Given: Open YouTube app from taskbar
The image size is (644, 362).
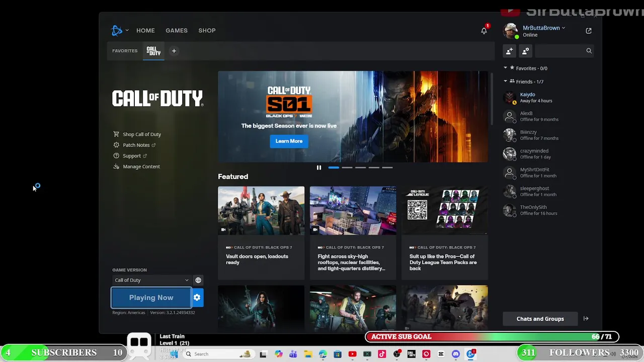Looking at the screenshot, I should 352,354.
